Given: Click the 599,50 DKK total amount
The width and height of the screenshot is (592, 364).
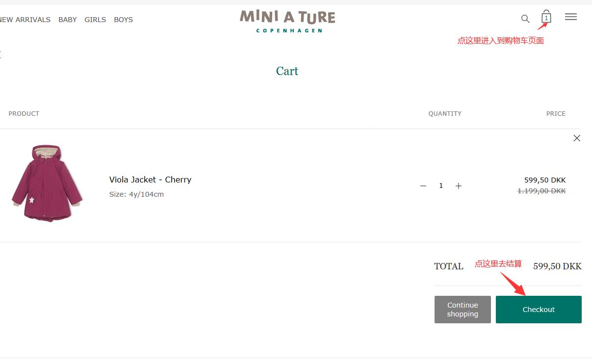Looking at the screenshot, I should [x=557, y=266].
